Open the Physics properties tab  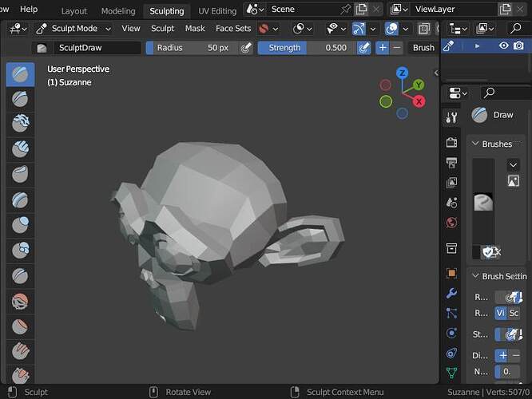click(x=451, y=334)
